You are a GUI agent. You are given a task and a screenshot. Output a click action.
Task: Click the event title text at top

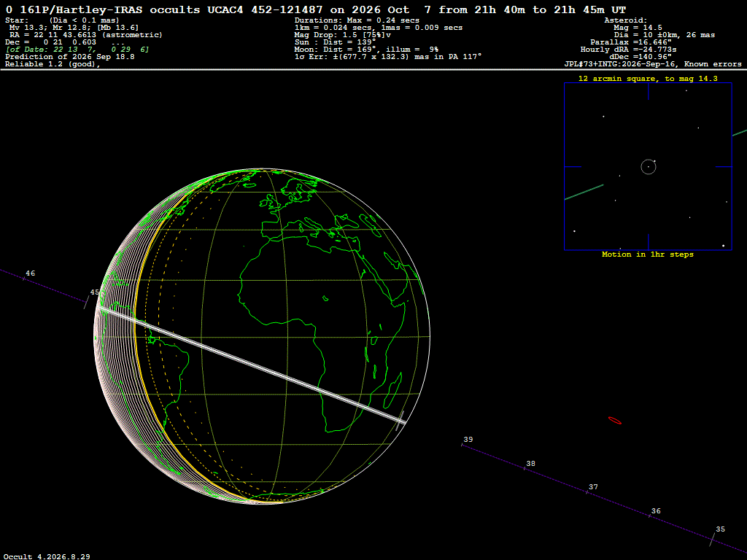315,9
